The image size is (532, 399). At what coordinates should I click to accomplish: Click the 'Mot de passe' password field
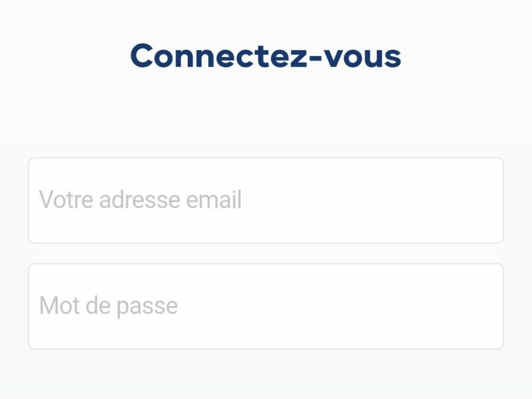(x=265, y=306)
